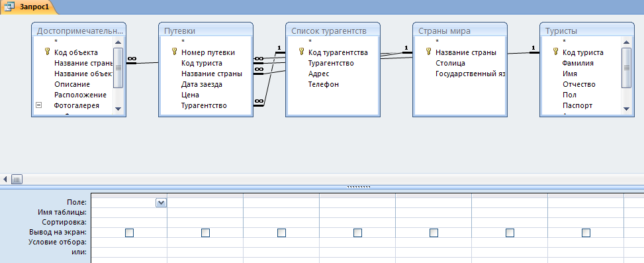Viewport: 644px width, 263px height.
Task: Click the Достопримечательности table scrollbar thumb
Action: point(118,68)
